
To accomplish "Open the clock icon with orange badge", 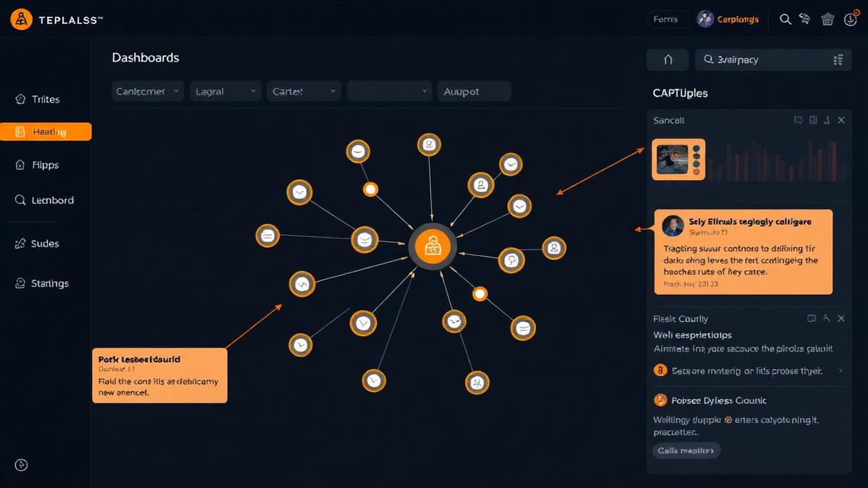I will 851,19.
